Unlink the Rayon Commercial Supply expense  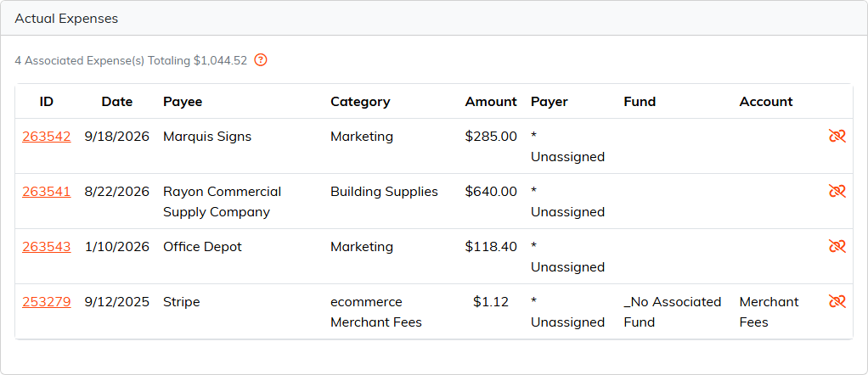pyautogui.click(x=837, y=191)
